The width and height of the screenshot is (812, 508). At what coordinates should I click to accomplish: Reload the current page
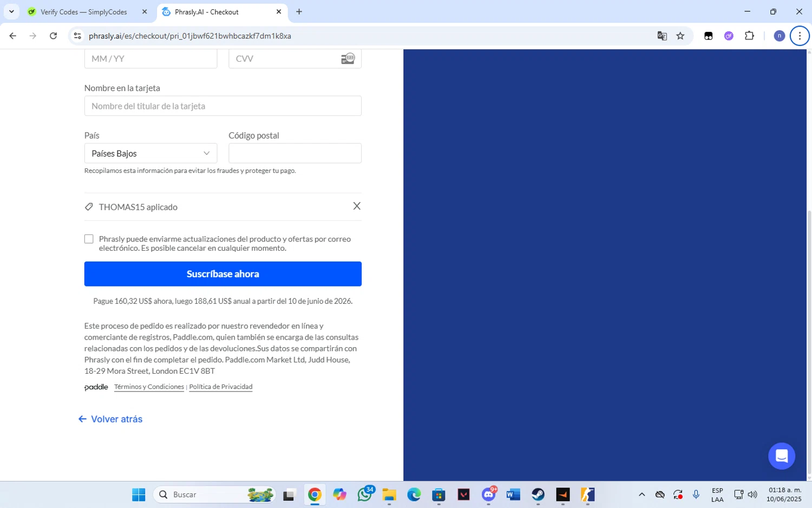(53, 36)
